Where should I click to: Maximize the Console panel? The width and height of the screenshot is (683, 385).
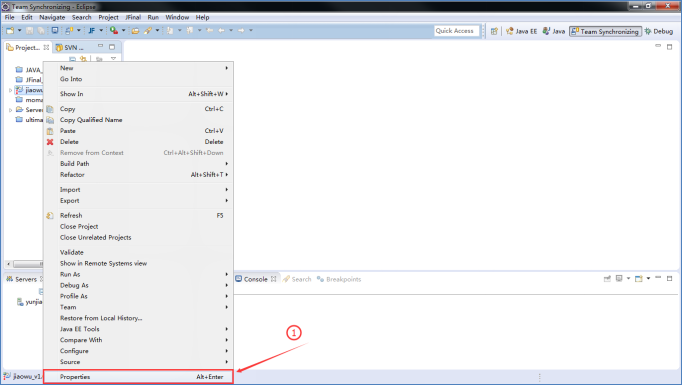669,278
